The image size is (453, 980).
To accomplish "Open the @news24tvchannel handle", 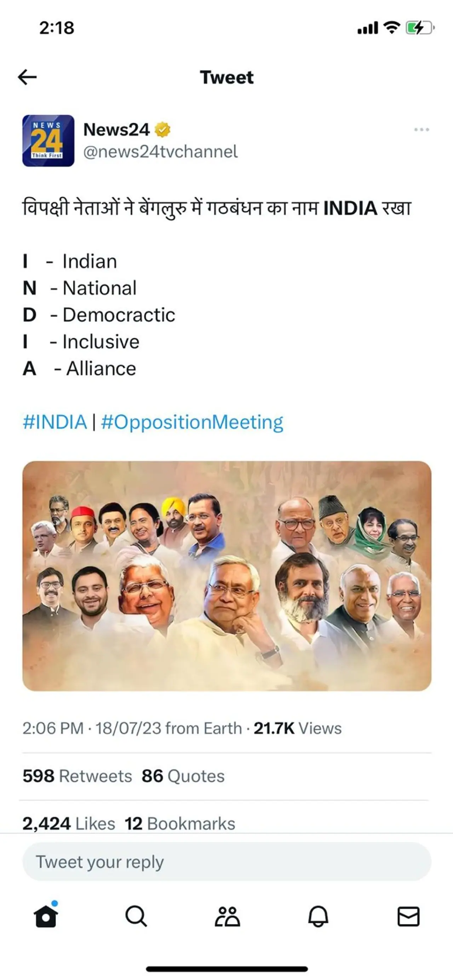I will point(160,152).
